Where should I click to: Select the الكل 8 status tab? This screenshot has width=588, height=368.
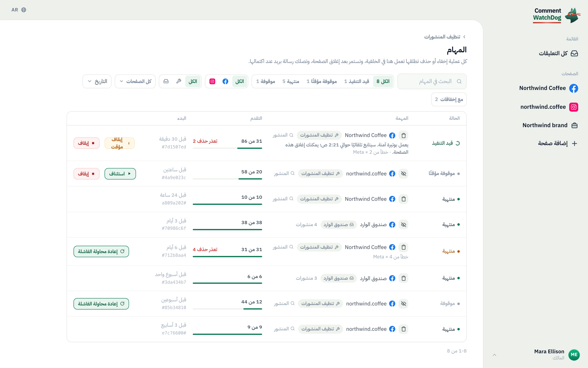(383, 81)
